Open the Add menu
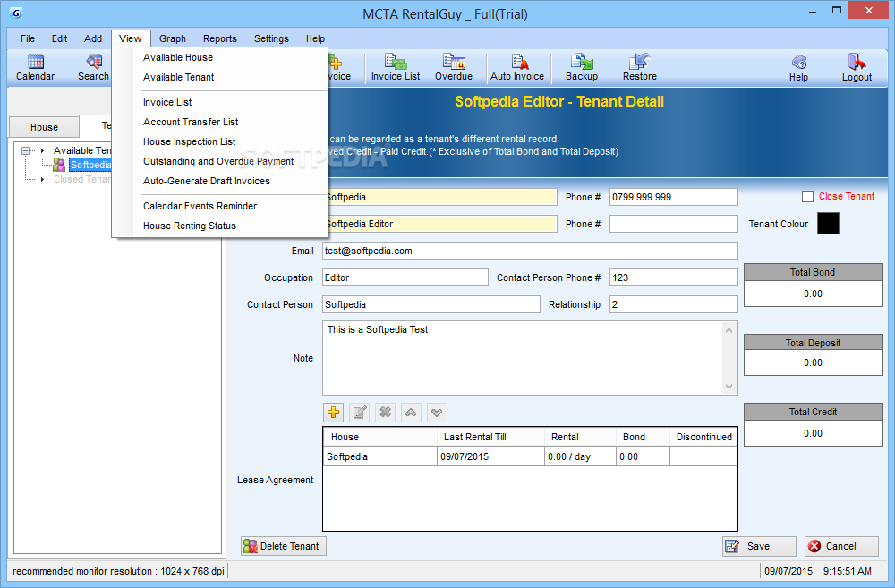895x588 pixels. coord(93,38)
